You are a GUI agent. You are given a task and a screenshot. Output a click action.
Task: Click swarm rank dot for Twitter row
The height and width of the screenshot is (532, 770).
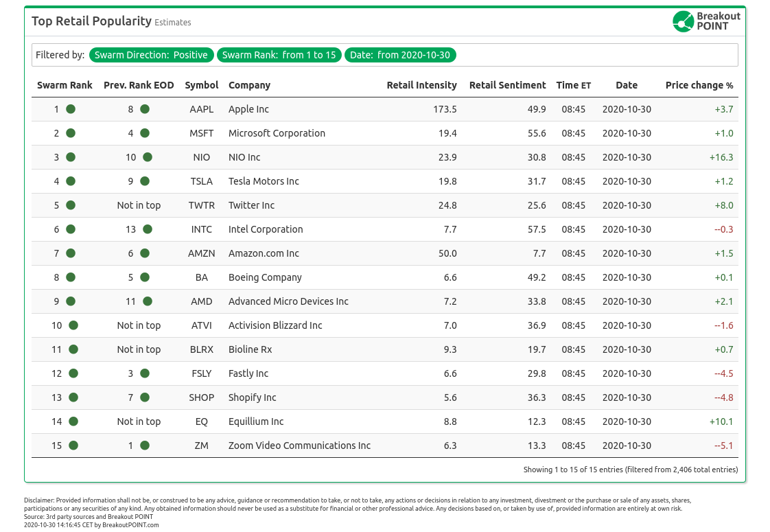tap(71, 205)
